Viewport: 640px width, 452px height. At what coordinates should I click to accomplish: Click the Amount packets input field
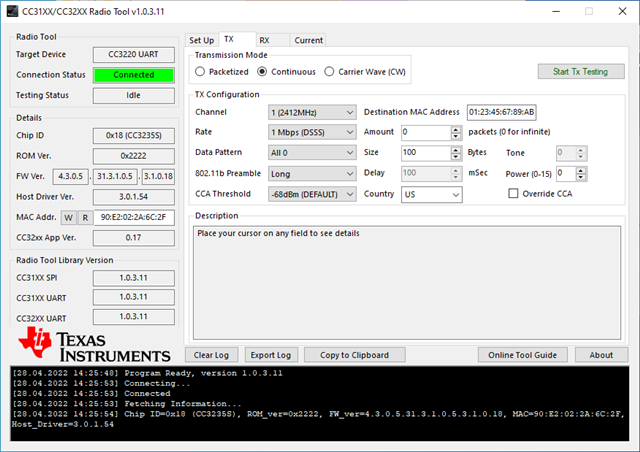click(x=426, y=132)
